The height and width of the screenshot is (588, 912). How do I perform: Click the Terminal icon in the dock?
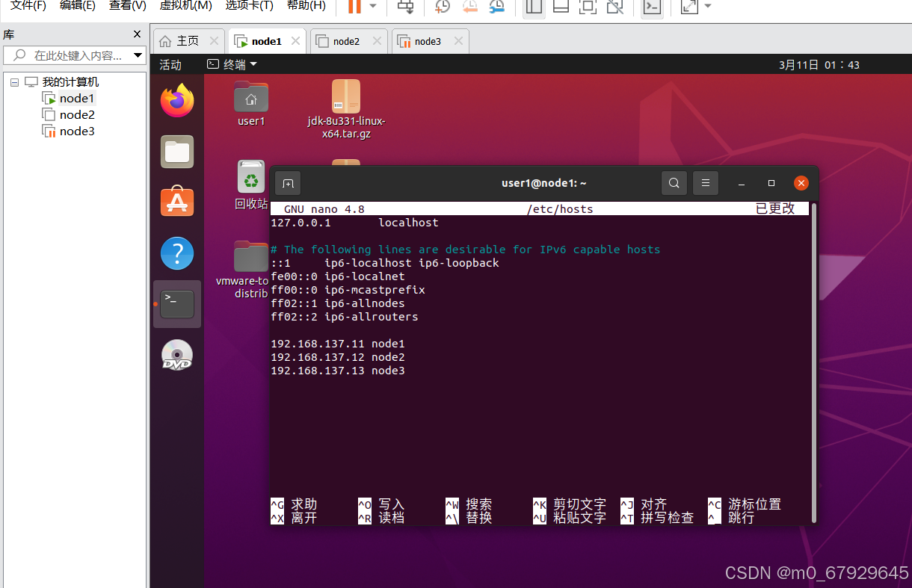coord(177,304)
